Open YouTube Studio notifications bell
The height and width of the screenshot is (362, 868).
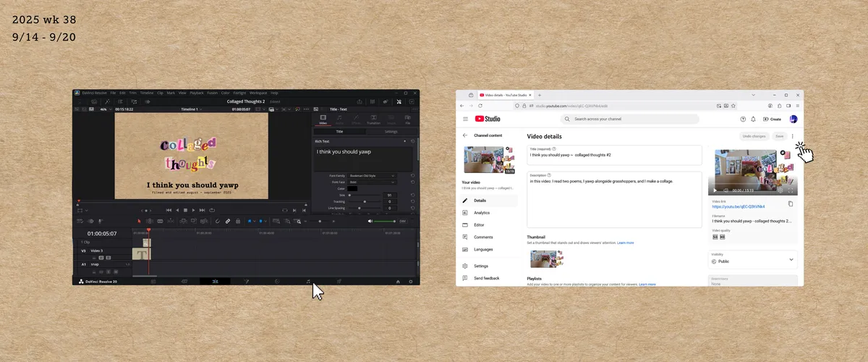tap(753, 119)
